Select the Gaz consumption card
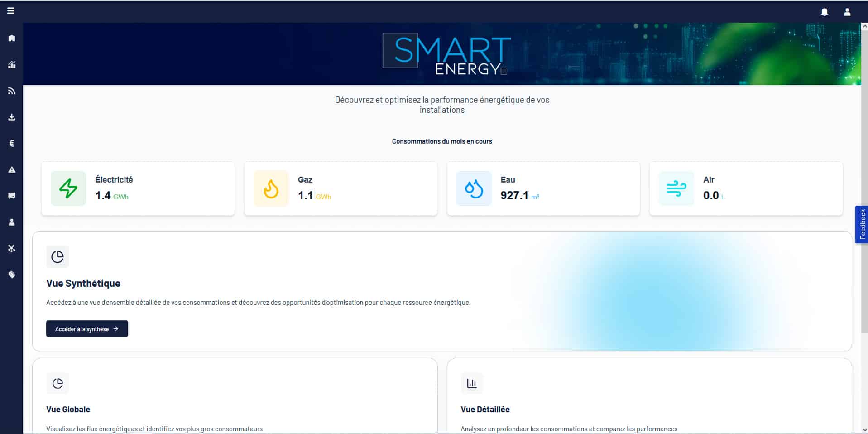The height and width of the screenshot is (434, 868). pos(340,188)
